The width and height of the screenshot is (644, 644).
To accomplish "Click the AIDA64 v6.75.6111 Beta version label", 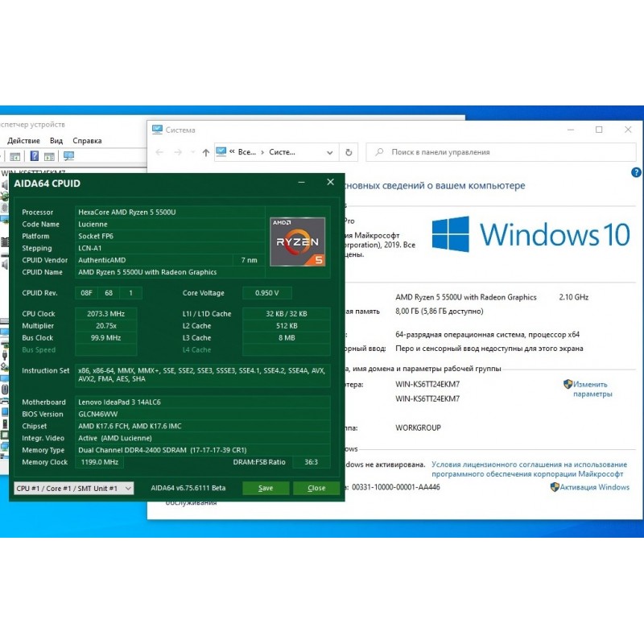I will [x=188, y=488].
